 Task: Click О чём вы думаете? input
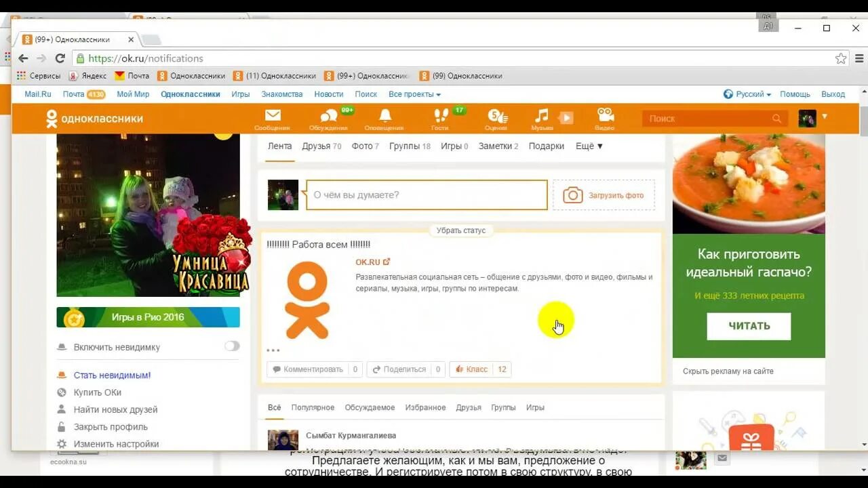coord(427,195)
